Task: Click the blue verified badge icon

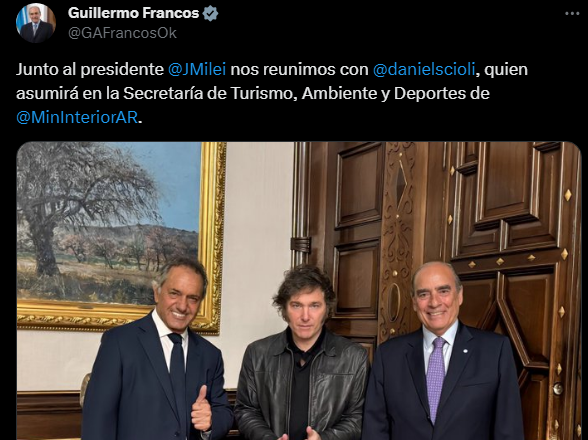Action: pos(210,14)
